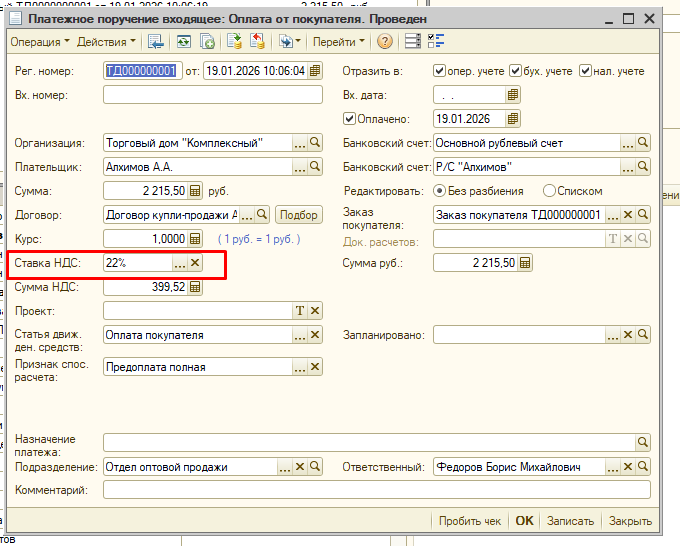Open the Операция menu
The width and height of the screenshot is (680, 546).
click(x=39, y=42)
